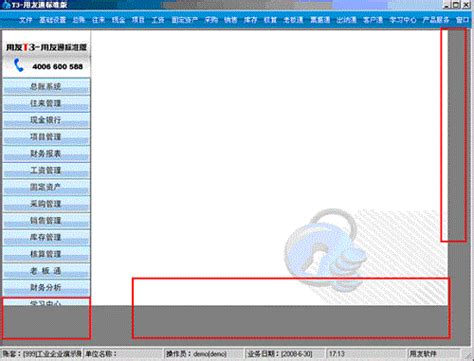Open the 产品服务 menu

[x=436, y=20]
